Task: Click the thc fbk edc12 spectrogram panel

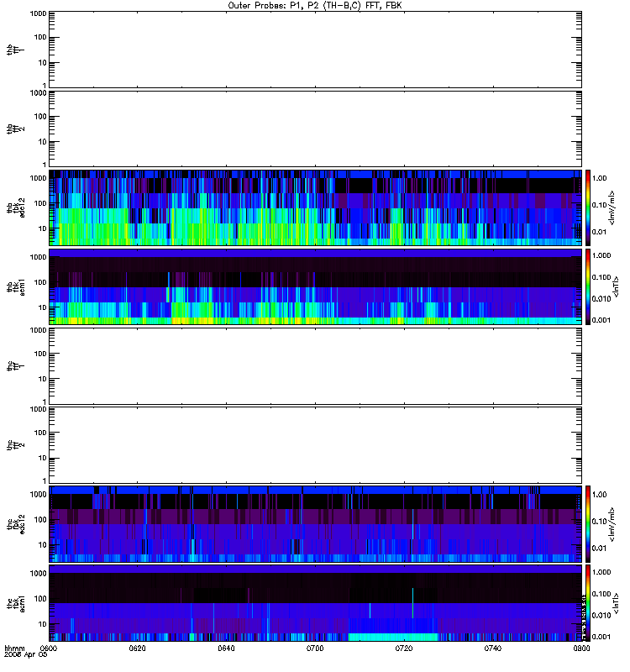Action: [x=315, y=524]
